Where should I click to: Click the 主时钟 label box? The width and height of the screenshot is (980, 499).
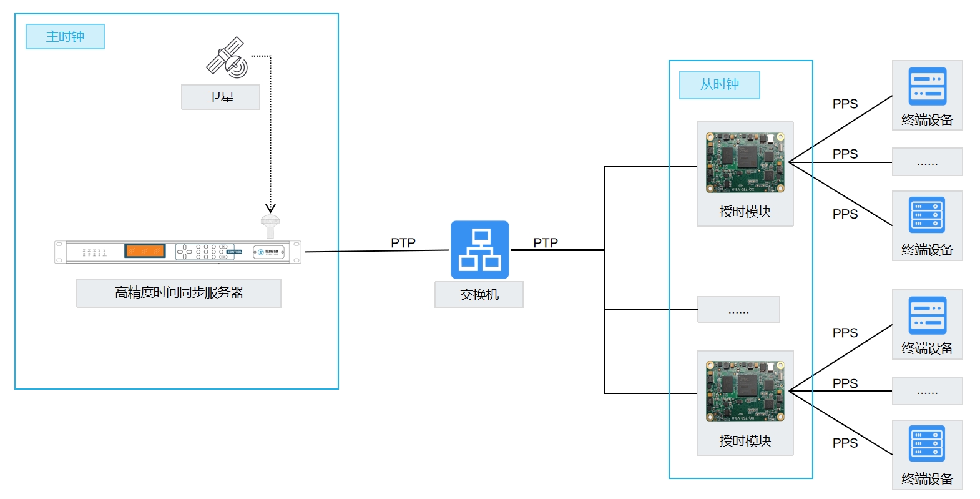[65, 37]
